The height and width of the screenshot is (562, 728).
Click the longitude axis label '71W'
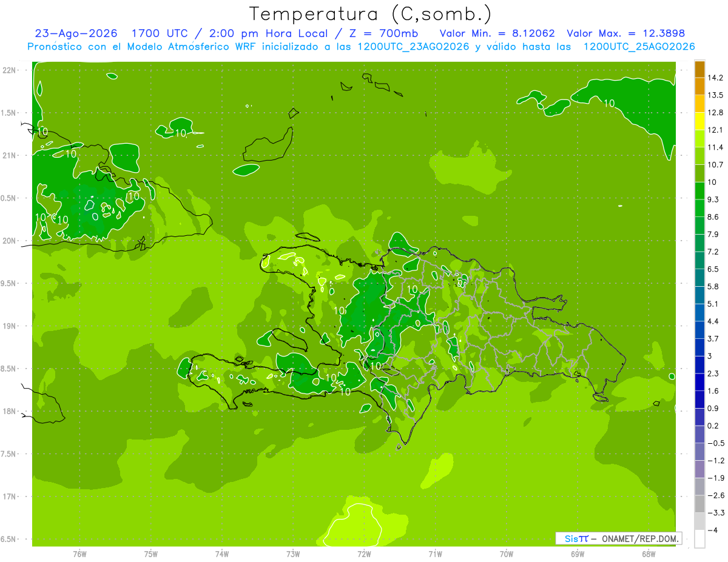[435, 555]
